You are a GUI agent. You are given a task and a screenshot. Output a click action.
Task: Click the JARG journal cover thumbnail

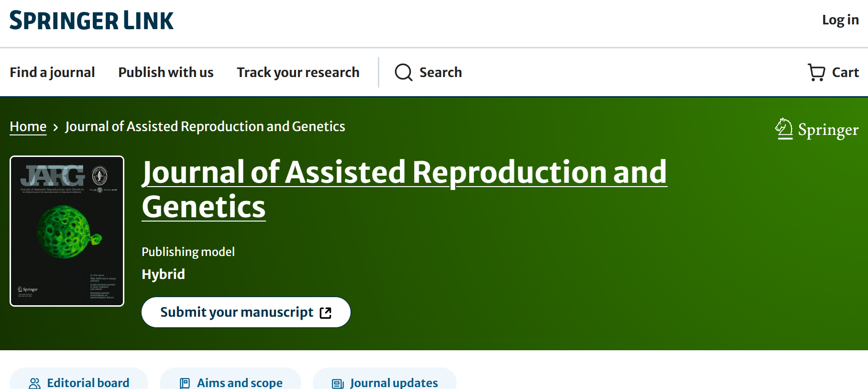coord(67,231)
